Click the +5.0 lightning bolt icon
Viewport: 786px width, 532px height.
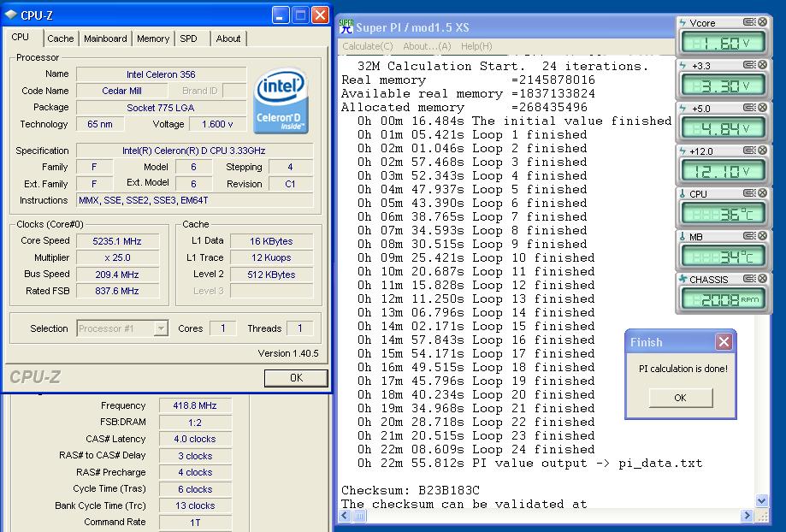coord(683,108)
